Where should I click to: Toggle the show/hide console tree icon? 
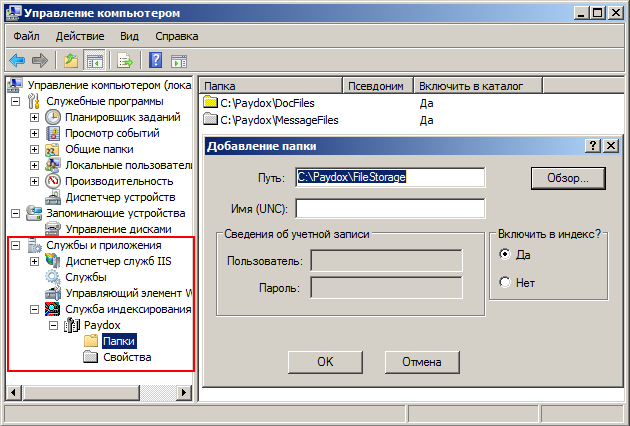pos(95,60)
